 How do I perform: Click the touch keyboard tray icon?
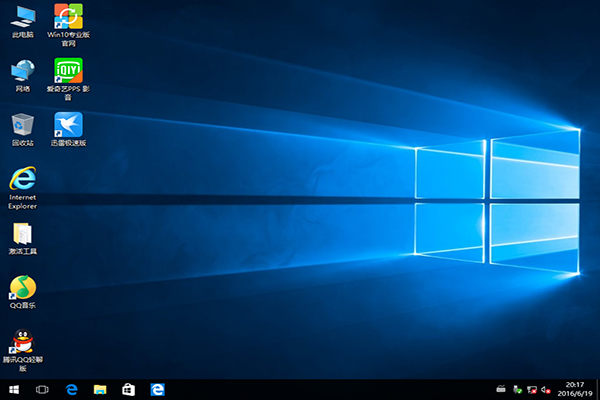[x=501, y=389]
